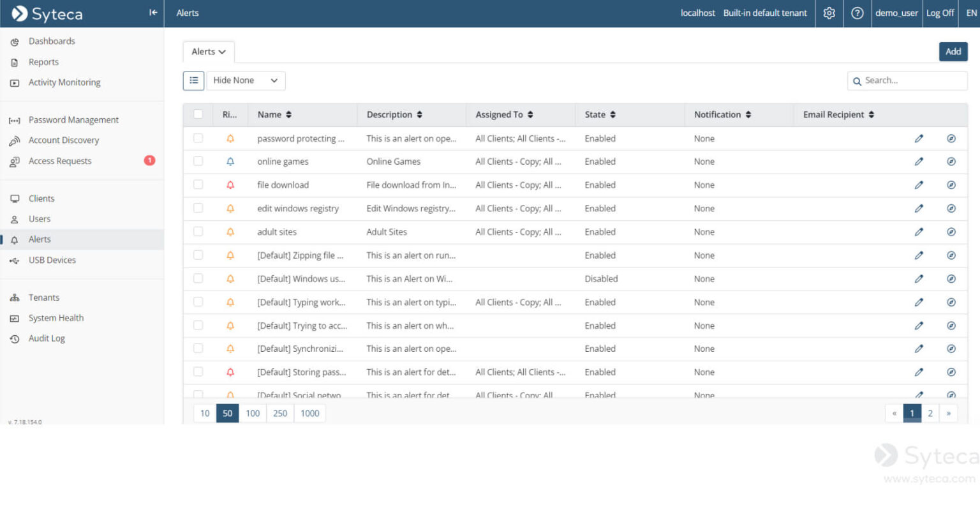This screenshot has width=980, height=505.
Task: Select the checkbox for password protecting alert
Action: [198, 139]
